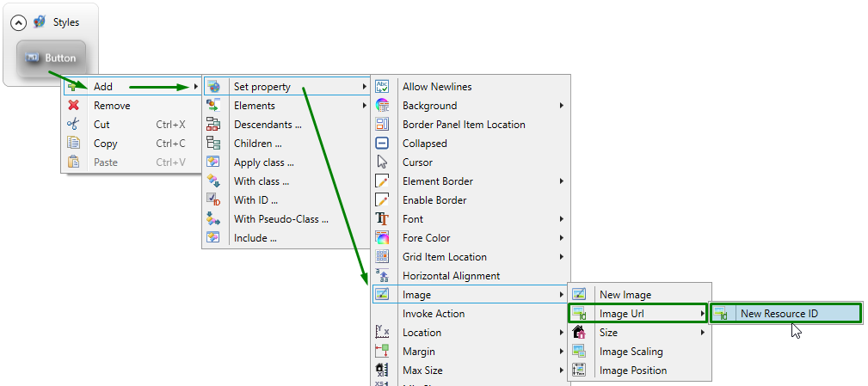Click the Size house icon
The image size is (868, 386).
pyautogui.click(x=580, y=333)
